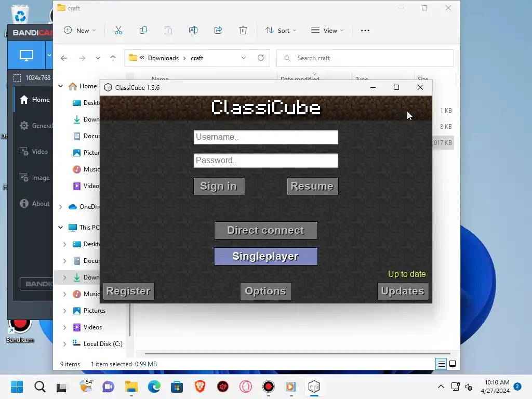Collapse the This PC tree node
The height and width of the screenshot is (399, 532).
pyautogui.click(x=61, y=228)
